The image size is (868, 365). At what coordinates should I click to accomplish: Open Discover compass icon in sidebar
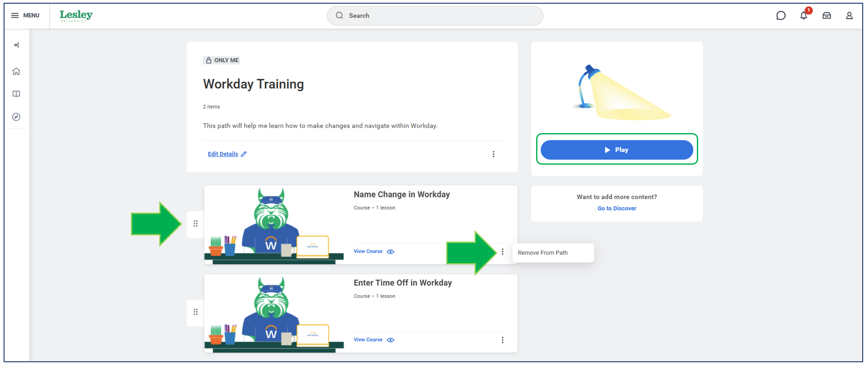click(x=16, y=117)
